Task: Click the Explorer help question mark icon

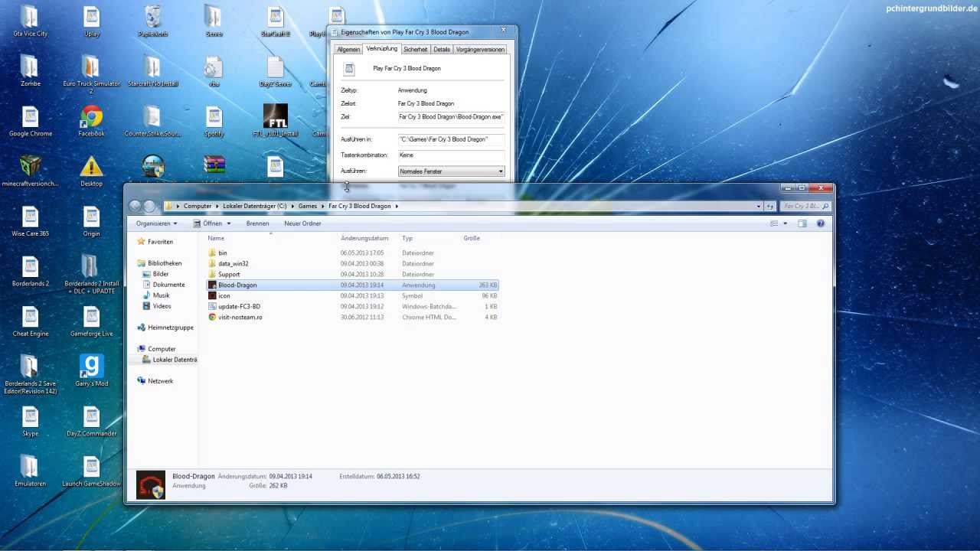Action: [x=821, y=223]
